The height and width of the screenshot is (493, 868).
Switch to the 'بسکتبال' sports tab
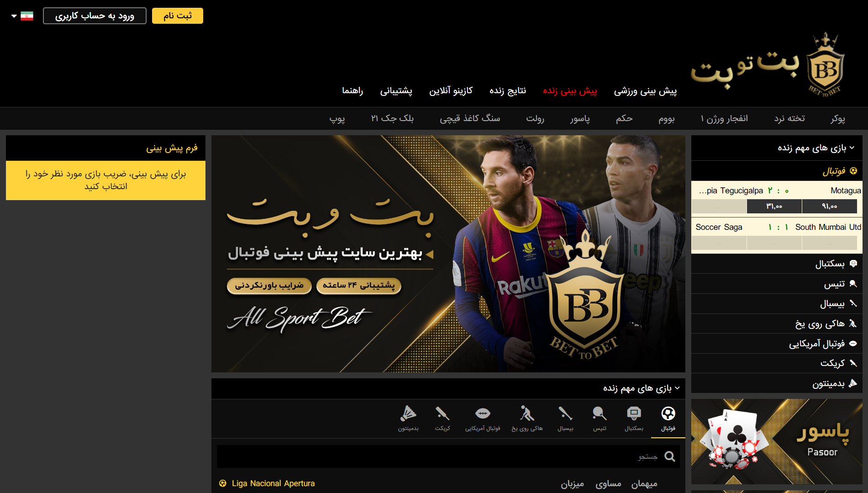[634, 419]
